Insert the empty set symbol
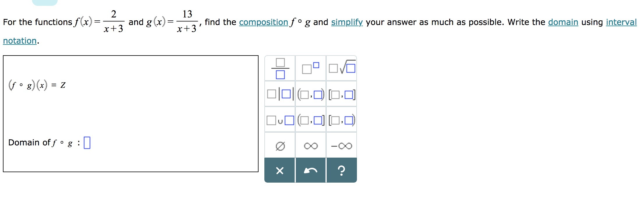Image resolution: width=644 pixels, height=221 pixels. pyautogui.click(x=280, y=145)
